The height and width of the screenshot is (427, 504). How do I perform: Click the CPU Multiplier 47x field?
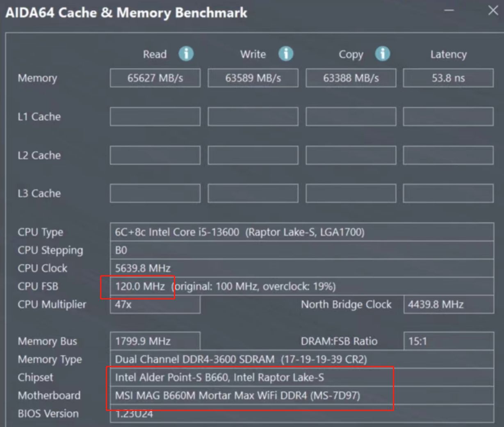tap(155, 304)
